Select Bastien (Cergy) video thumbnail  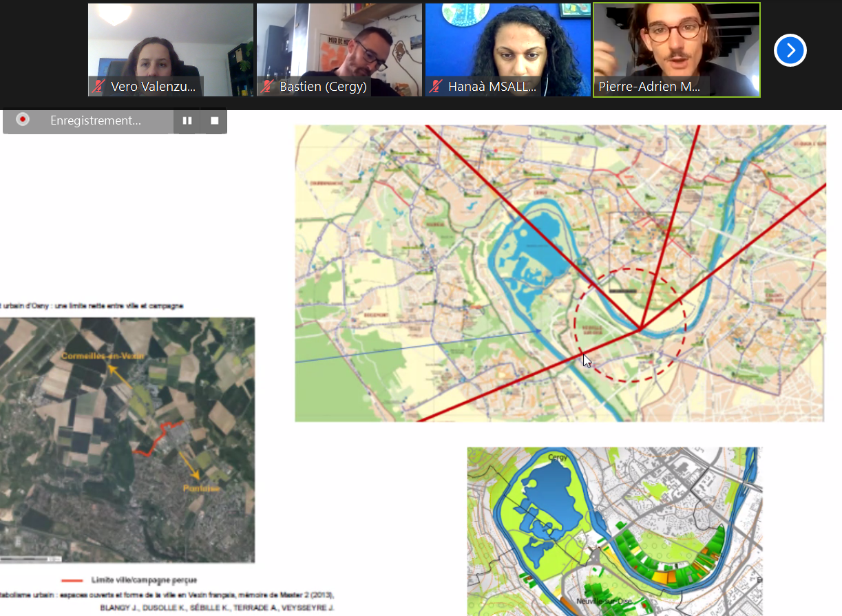point(339,50)
